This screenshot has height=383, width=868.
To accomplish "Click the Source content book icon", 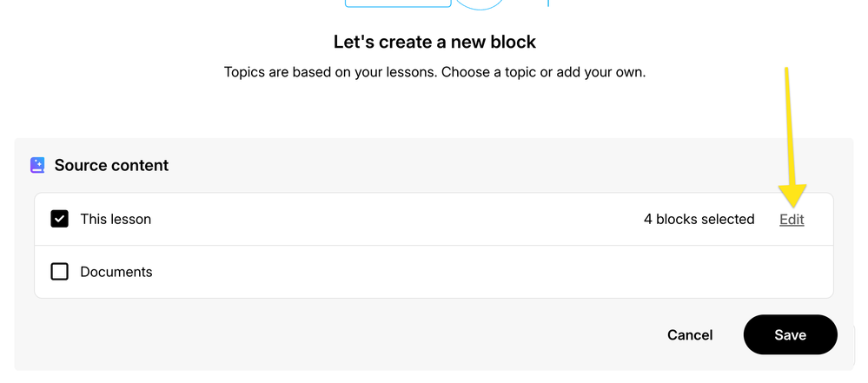I will [37, 165].
